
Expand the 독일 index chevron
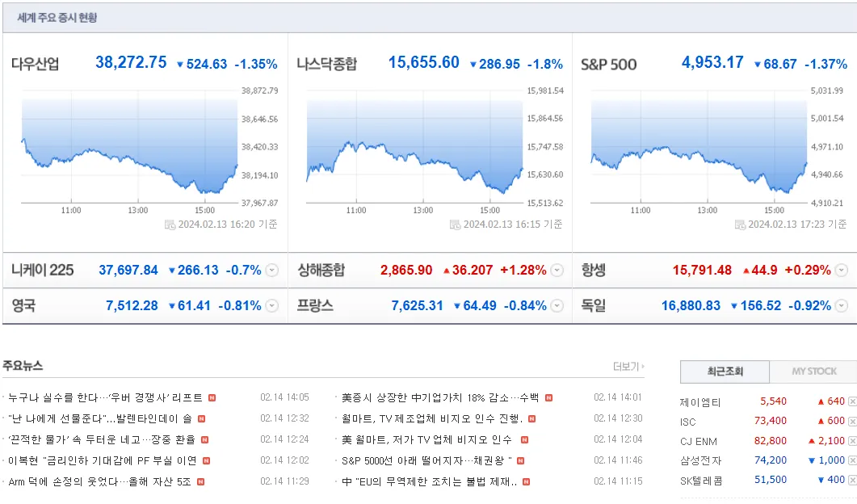click(842, 305)
